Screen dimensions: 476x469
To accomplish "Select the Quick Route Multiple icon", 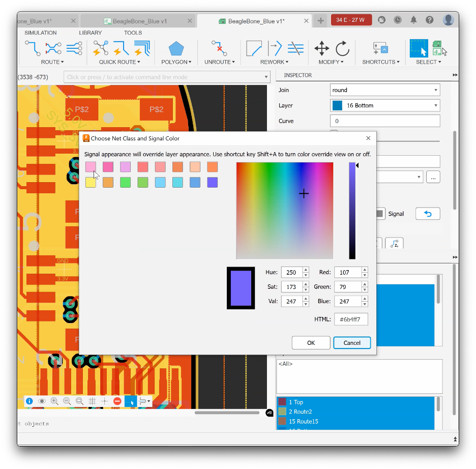I will pos(142,48).
